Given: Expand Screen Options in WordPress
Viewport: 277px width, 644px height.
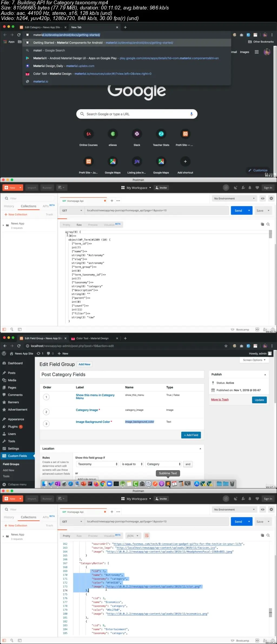Looking at the screenshot, I should [254, 360].
